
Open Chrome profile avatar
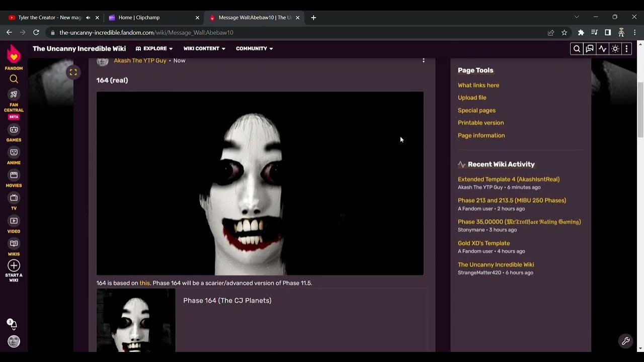pos(621,32)
